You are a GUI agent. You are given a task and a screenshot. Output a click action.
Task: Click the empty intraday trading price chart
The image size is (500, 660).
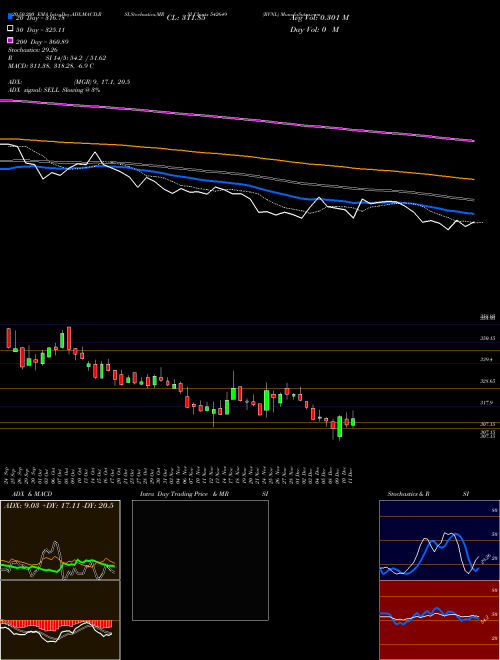pyautogui.click(x=200, y=560)
